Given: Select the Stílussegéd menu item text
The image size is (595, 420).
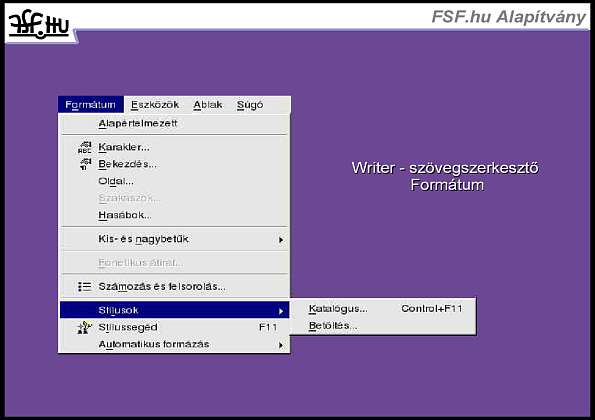Looking at the screenshot, I should coord(128,327).
